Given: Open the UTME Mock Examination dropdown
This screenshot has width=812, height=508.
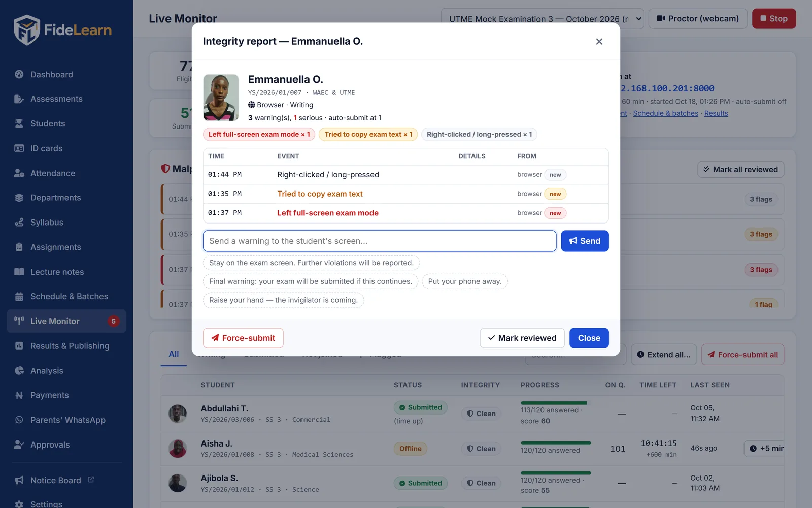Looking at the screenshot, I should click(543, 19).
